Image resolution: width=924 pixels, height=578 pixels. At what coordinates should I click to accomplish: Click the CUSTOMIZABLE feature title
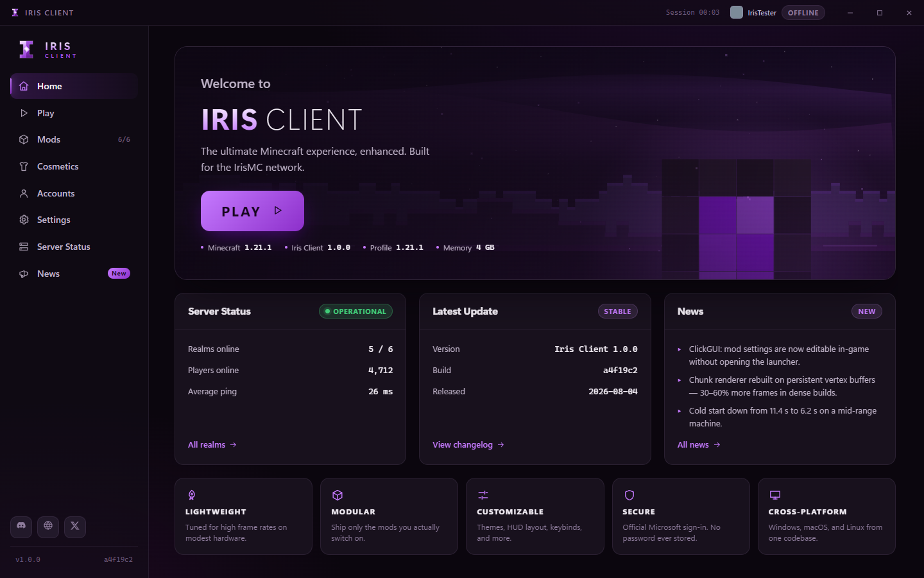click(510, 512)
